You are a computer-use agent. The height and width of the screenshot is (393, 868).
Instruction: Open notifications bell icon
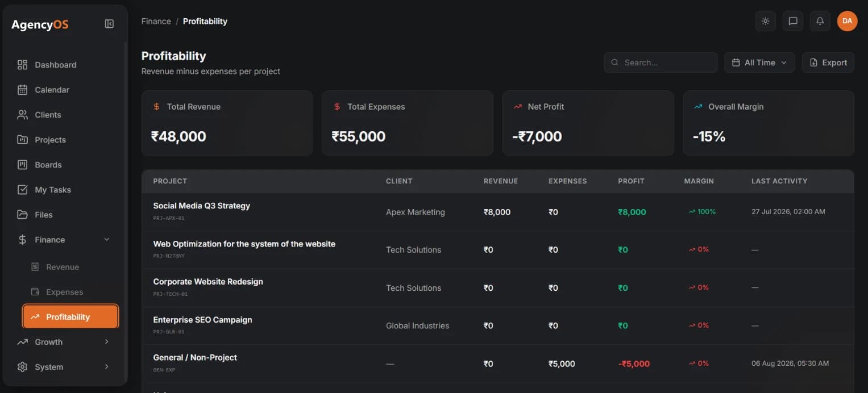tap(820, 21)
